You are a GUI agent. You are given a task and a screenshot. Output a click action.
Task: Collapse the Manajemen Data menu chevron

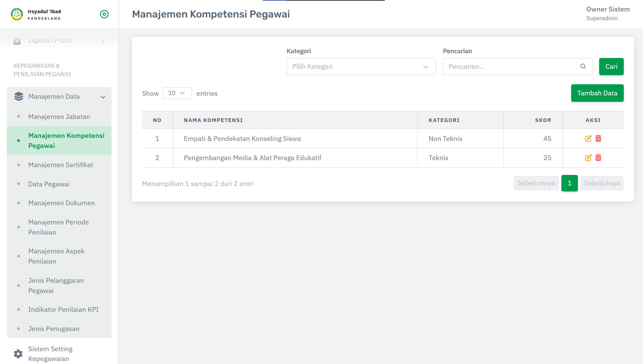click(103, 97)
